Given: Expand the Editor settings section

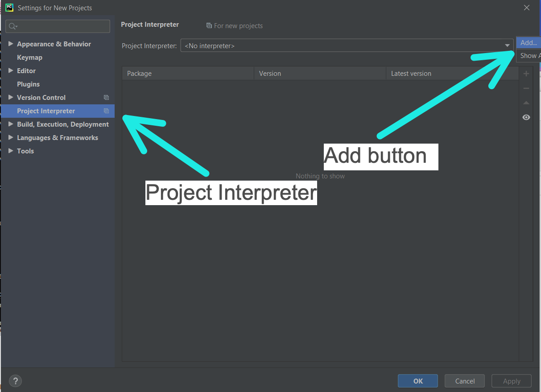Looking at the screenshot, I should tap(11, 71).
